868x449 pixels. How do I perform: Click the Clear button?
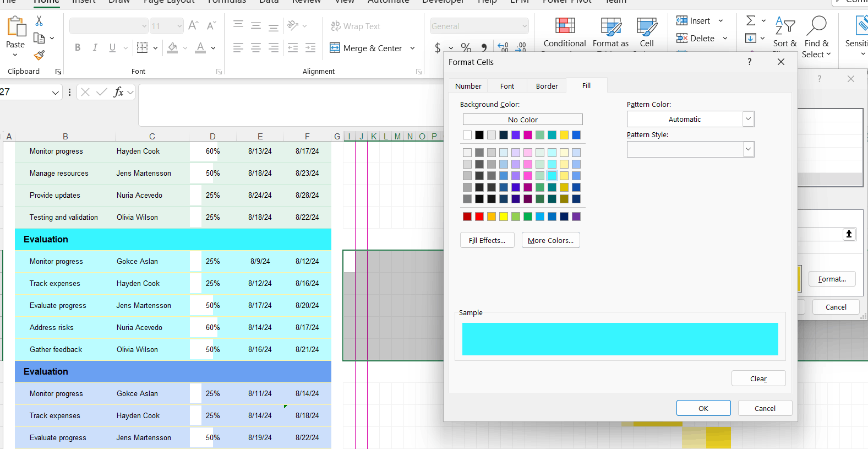pos(758,378)
